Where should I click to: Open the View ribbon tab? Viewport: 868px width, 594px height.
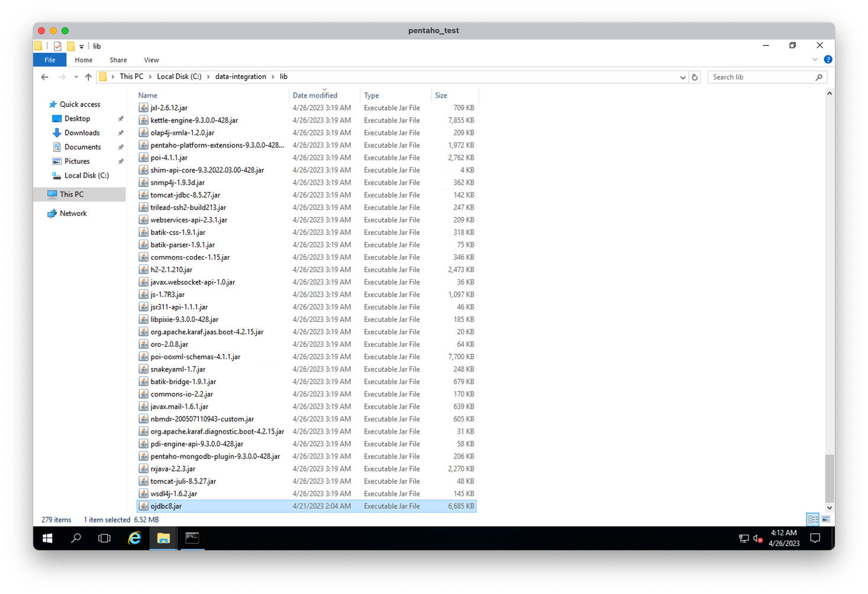[151, 60]
